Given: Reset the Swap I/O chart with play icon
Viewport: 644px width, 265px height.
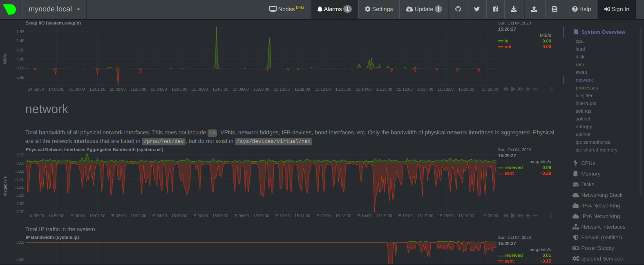Looking at the screenshot, I should [513, 89].
